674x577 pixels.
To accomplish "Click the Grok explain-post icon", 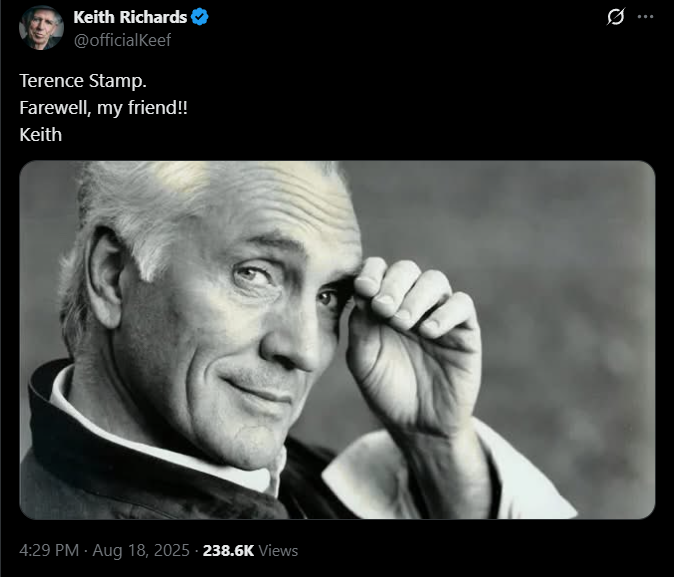I will tap(616, 18).
